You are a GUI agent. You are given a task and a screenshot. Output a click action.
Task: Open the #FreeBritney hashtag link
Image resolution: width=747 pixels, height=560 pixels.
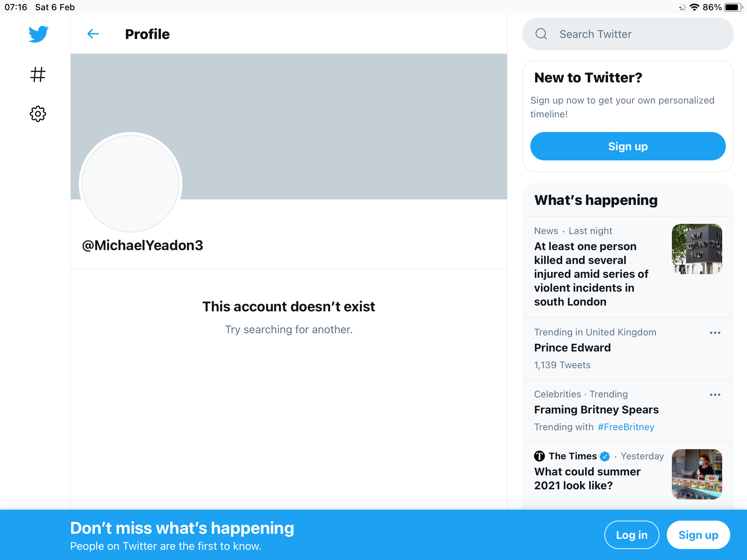tap(626, 427)
